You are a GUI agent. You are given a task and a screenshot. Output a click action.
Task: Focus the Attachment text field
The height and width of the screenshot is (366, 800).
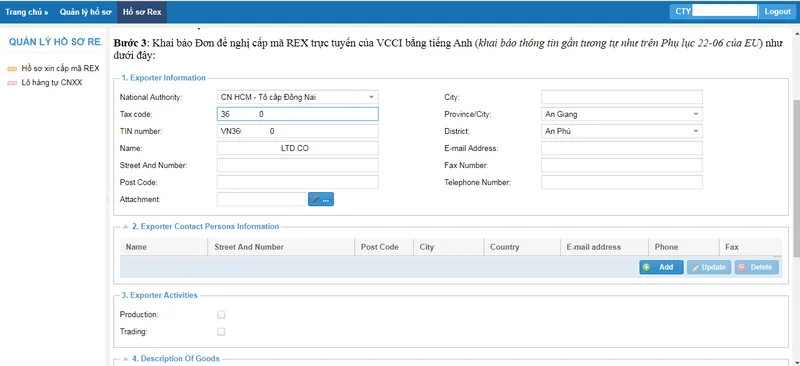point(261,200)
